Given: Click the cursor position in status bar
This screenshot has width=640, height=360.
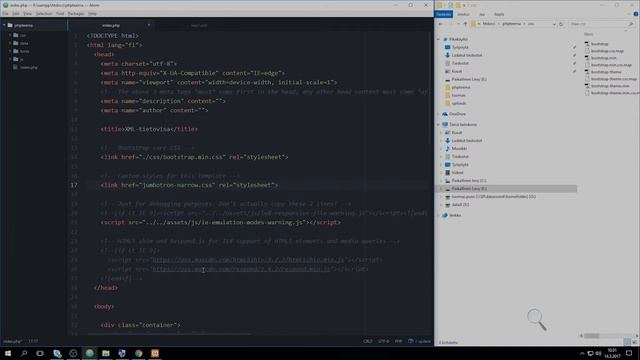Looking at the screenshot, I should 33,341.
